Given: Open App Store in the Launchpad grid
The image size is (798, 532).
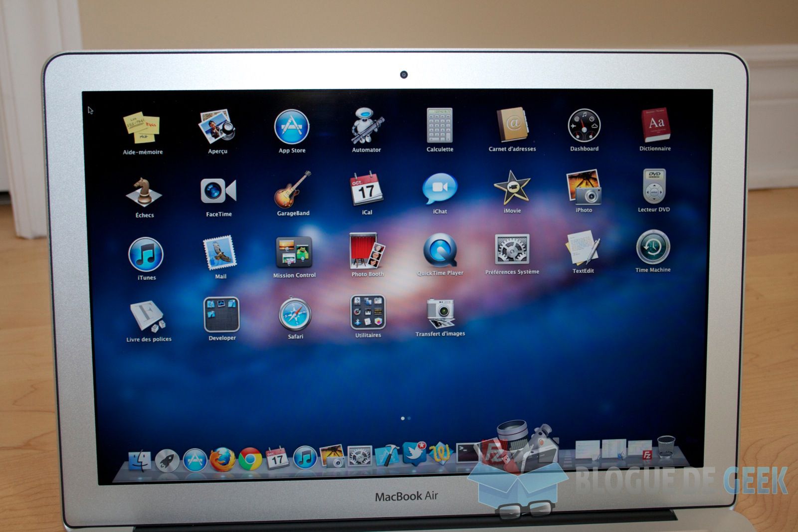Looking at the screenshot, I should [x=292, y=127].
